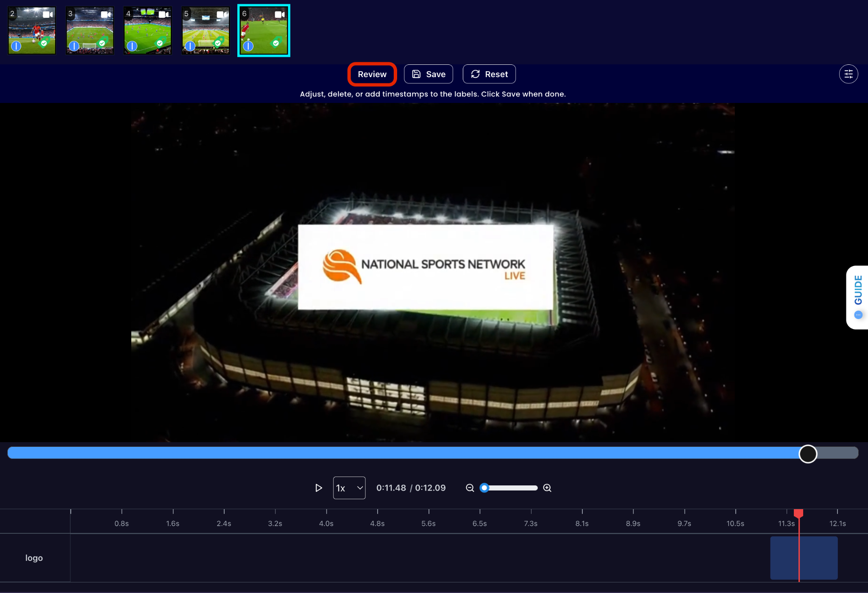
Task: Save the label timestamps
Action: [428, 74]
